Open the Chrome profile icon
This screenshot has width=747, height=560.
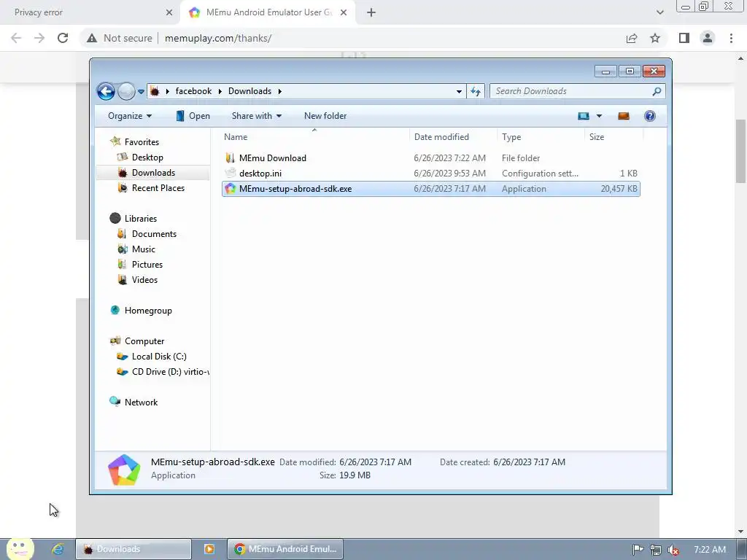(708, 38)
